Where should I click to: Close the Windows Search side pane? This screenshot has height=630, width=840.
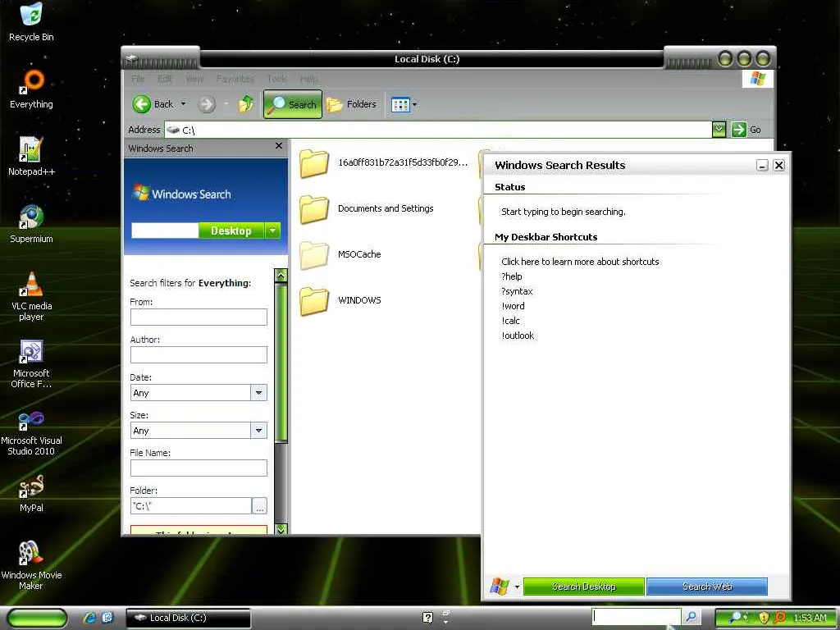click(x=279, y=146)
